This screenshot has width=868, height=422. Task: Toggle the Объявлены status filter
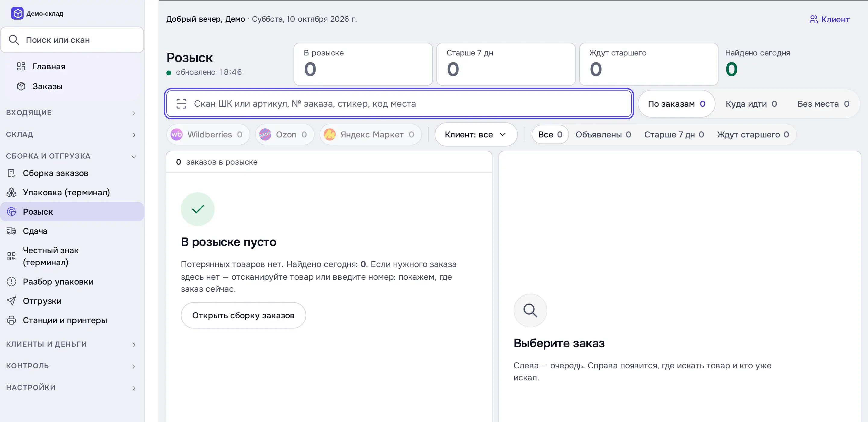603,134
